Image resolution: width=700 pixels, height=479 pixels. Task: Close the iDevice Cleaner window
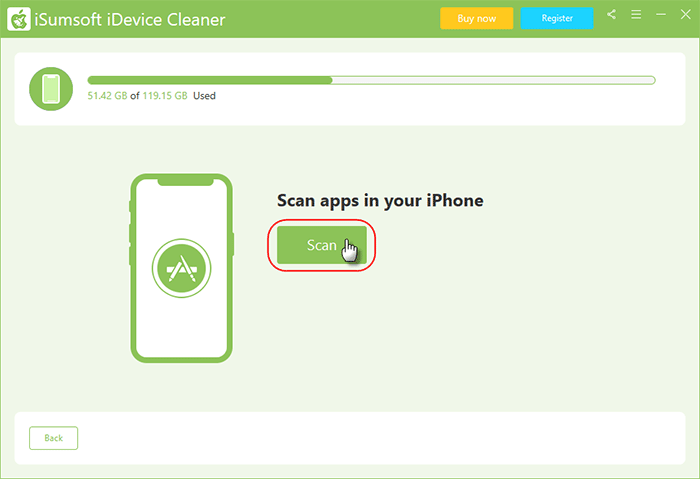pyautogui.click(x=686, y=15)
